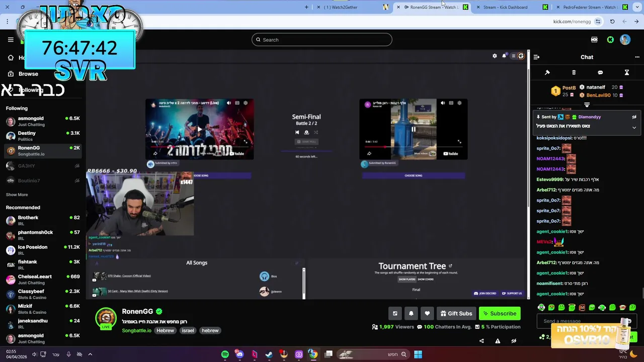This screenshot has width=644, height=362.
Task: Click the Subscribe button
Action: click(x=500, y=313)
